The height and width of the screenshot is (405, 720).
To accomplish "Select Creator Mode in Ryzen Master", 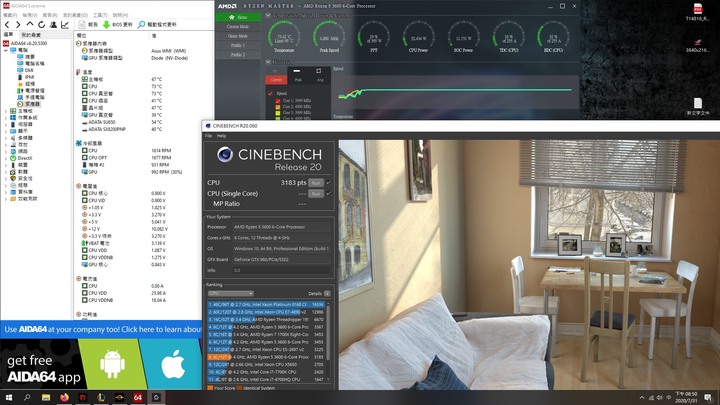I will [238, 27].
